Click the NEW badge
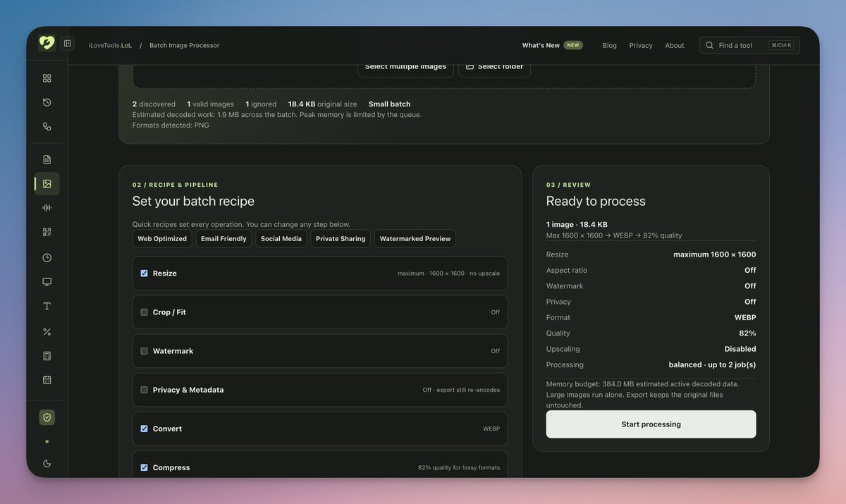 pos(573,45)
